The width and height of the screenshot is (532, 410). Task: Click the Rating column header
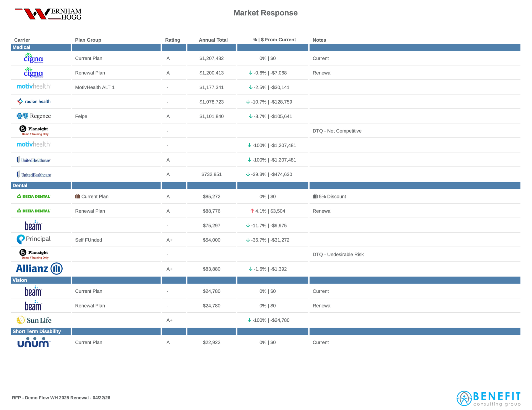pos(173,40)
